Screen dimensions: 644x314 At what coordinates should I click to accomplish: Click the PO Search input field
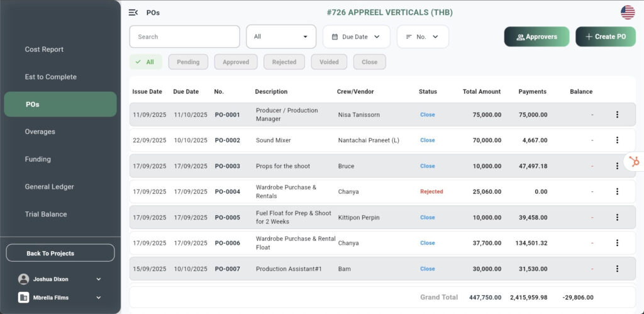click(x=184, y=36)
